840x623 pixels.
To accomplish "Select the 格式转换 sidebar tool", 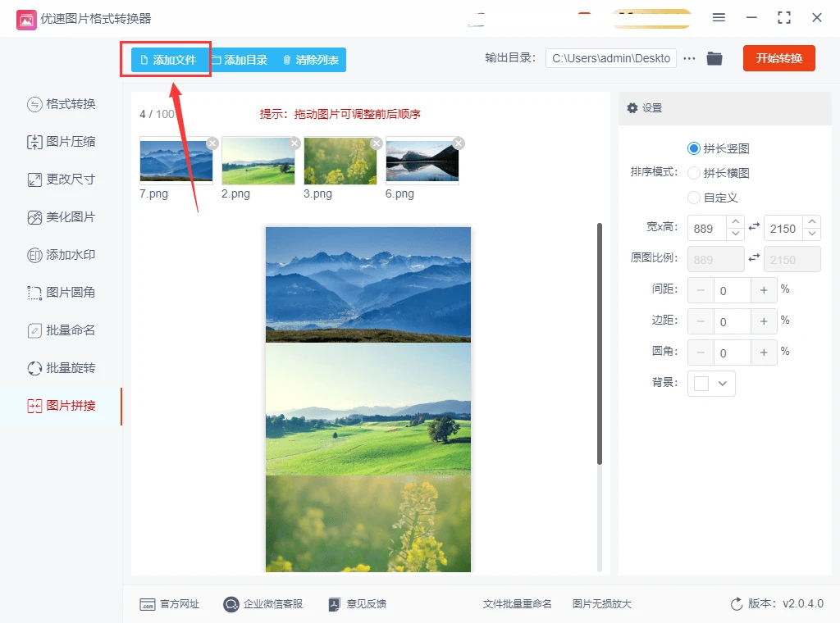I will tap(62, 104).
